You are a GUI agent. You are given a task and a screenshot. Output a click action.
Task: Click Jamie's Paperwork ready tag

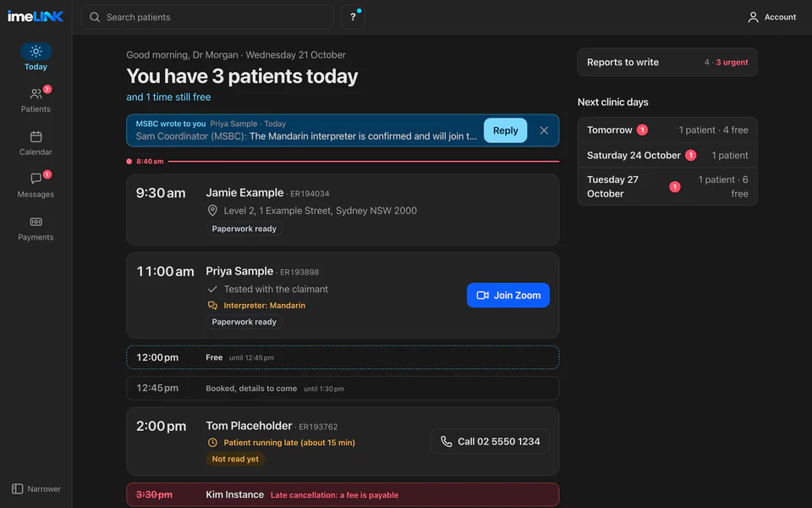click(x=244, y=229)
